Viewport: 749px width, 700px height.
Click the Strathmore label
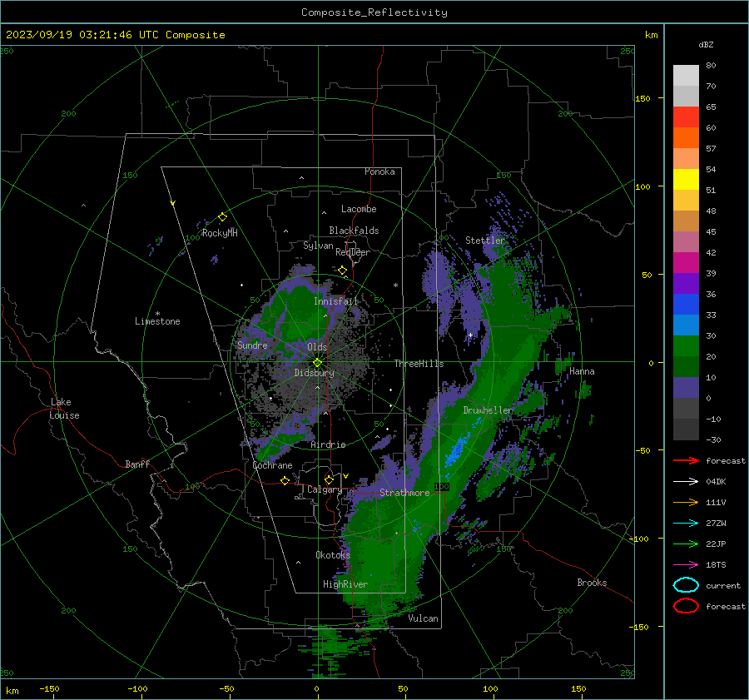[404, 493]
